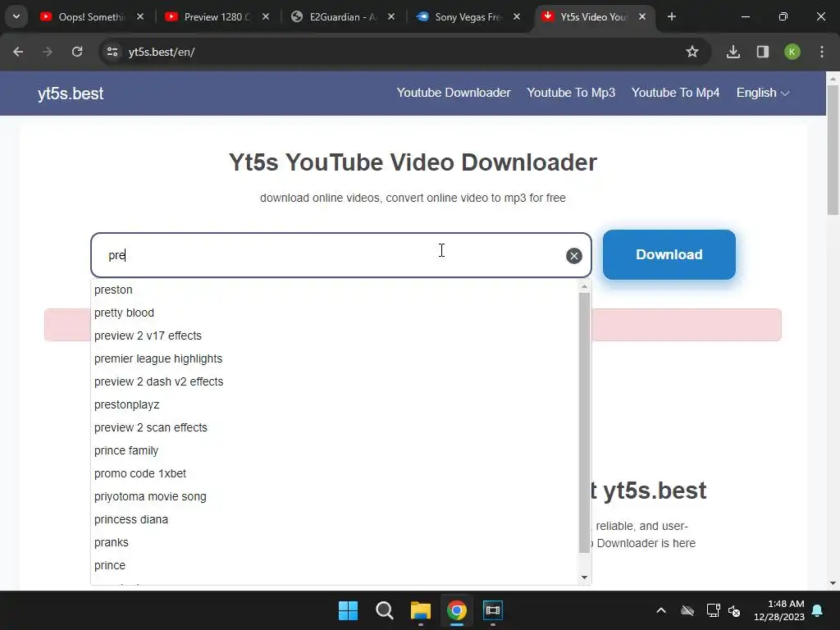Open the notification bell icon
Image resolution: width=840 pixels, height=630 pixels.
[x=818, y=610]
